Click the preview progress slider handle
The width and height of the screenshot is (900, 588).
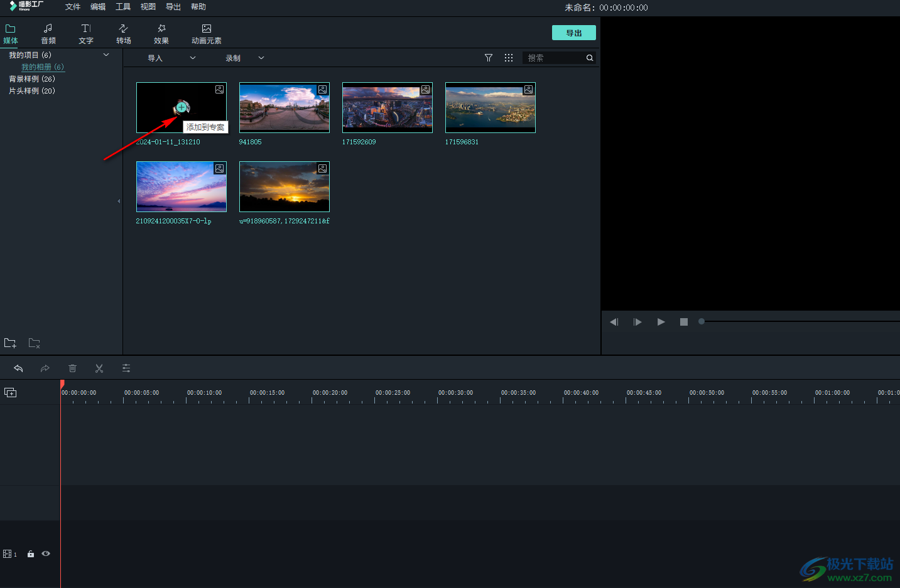tap(702, 321)
